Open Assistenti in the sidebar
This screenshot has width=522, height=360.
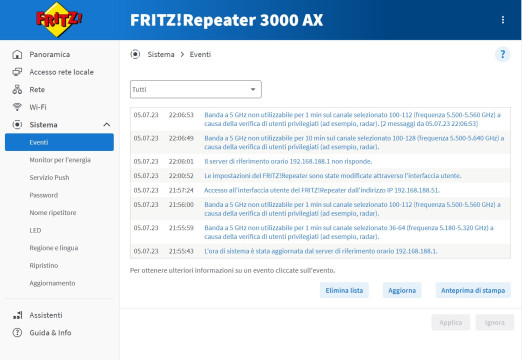coord(46,315)
